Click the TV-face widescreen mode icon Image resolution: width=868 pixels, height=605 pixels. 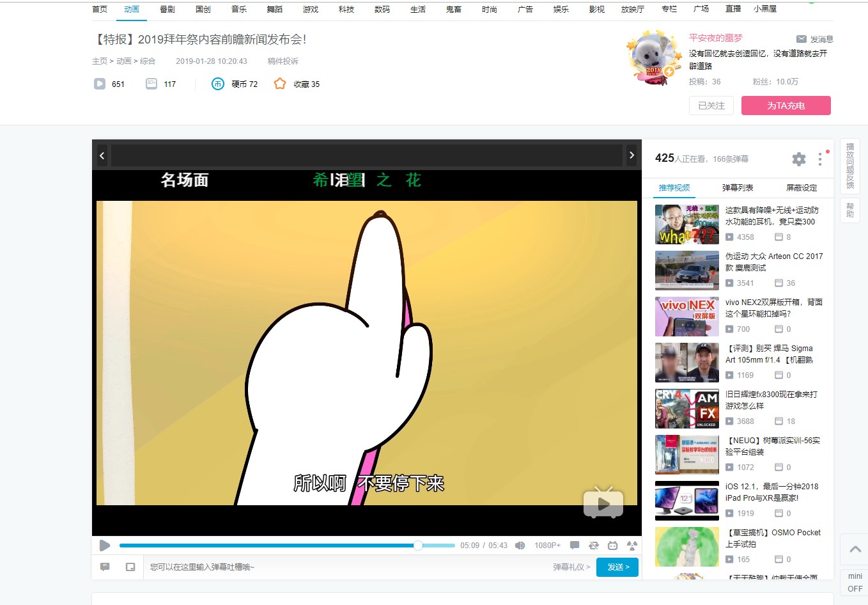613,546
